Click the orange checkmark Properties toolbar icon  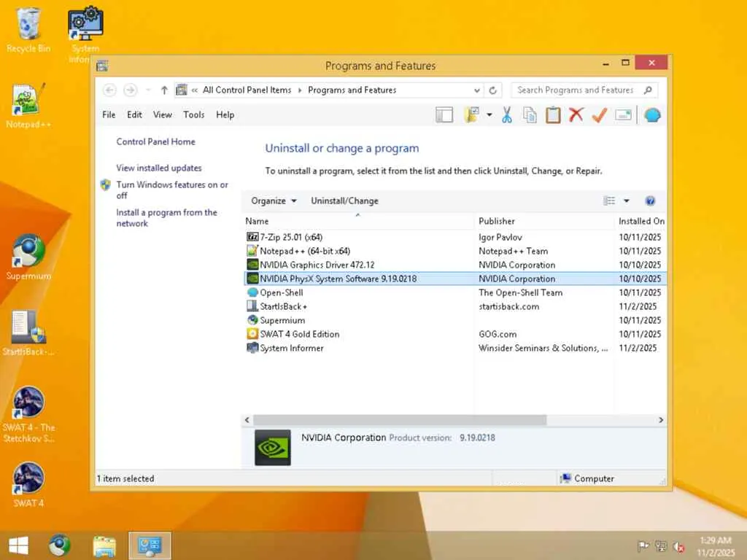tap(600, 114)
